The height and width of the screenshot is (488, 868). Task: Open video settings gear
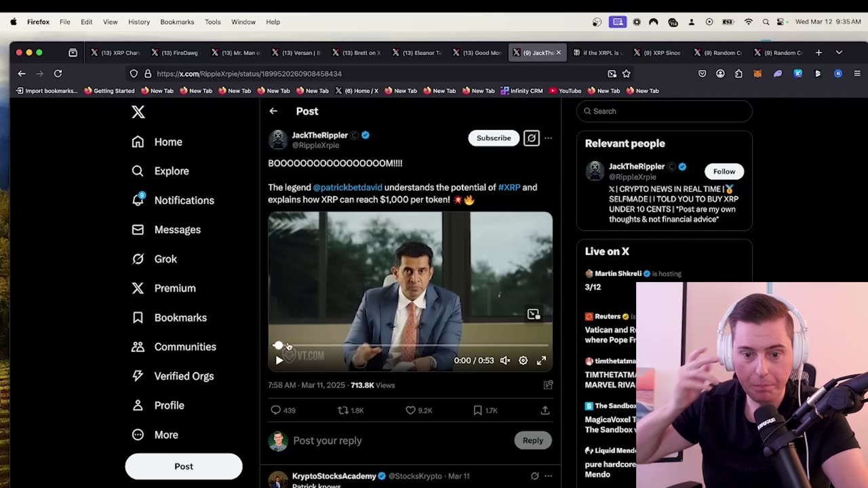pos(523,361)
